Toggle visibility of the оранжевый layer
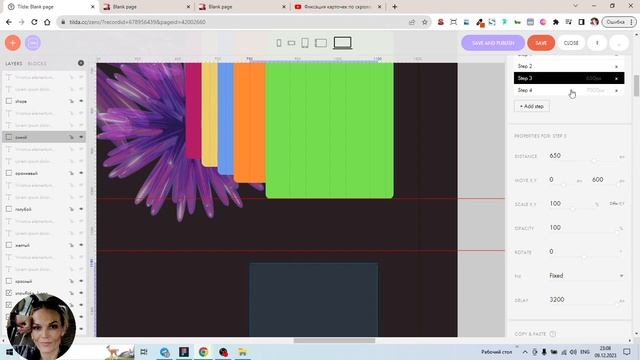640x360 pixels. 81,173
